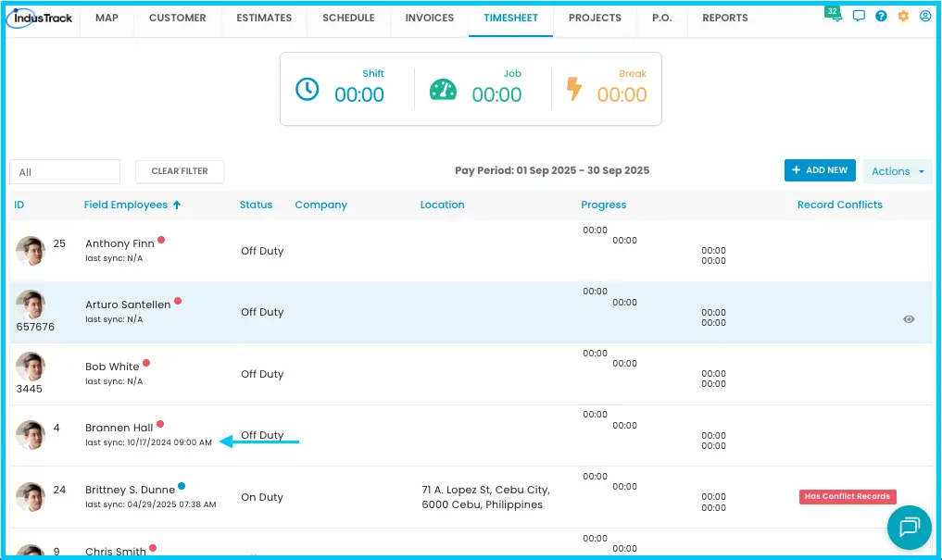The width and height of the screenshot is (942, 560).
Task: Click Anthony Finn's avatar photo
Action: (31, 250)
